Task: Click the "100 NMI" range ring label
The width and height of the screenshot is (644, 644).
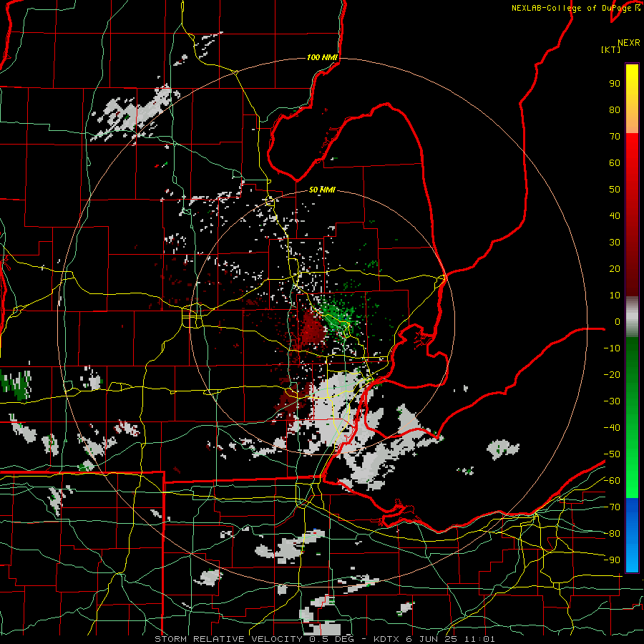Action: tap(323, 57)
